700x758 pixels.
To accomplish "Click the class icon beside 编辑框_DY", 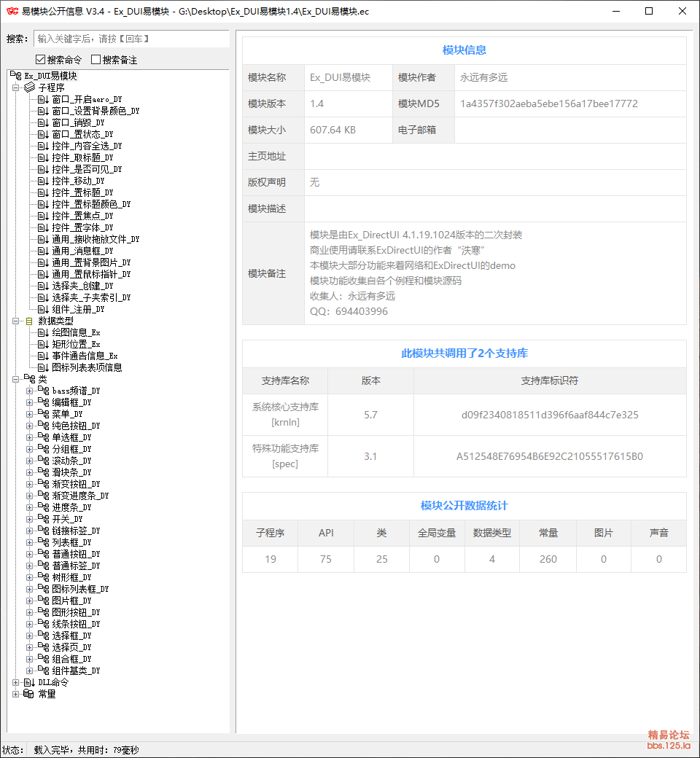I will (44, 402).
